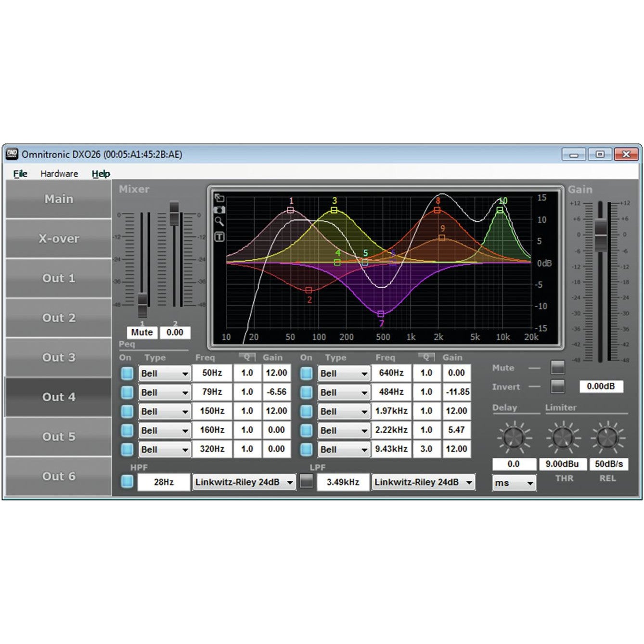Select EQ band 7 handle on graph

(x=381, y=314)
